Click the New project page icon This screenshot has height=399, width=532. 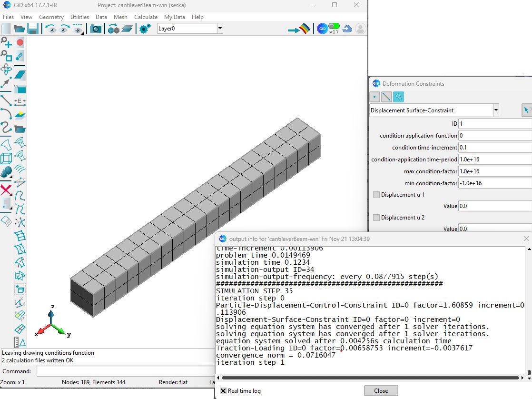click(6, 29)
